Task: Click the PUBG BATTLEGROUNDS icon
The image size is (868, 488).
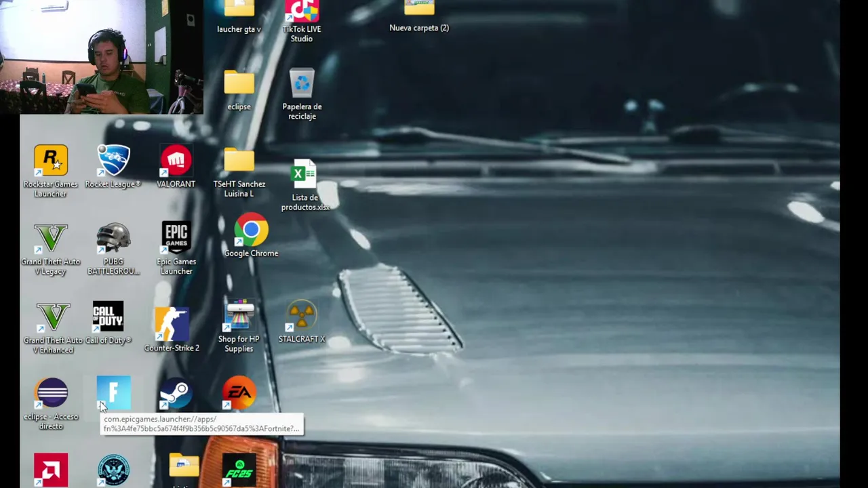Action: tap(113, 239)
